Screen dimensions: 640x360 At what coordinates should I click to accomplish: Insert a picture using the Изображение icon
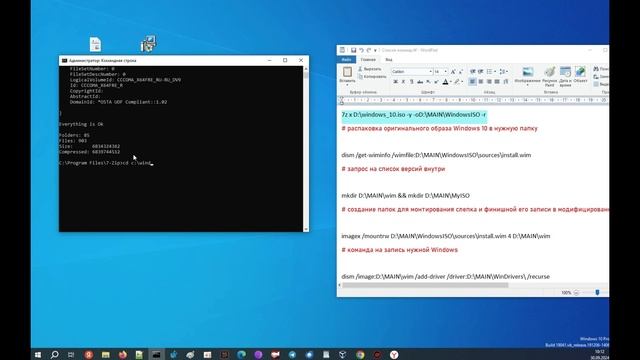click(x=528, y=72)
